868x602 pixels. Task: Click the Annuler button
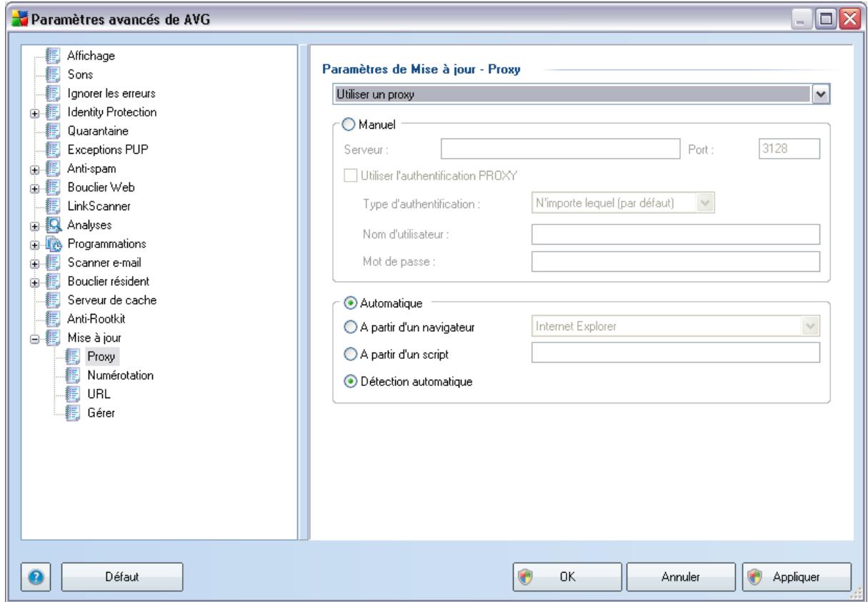click(x=682, y=576)
